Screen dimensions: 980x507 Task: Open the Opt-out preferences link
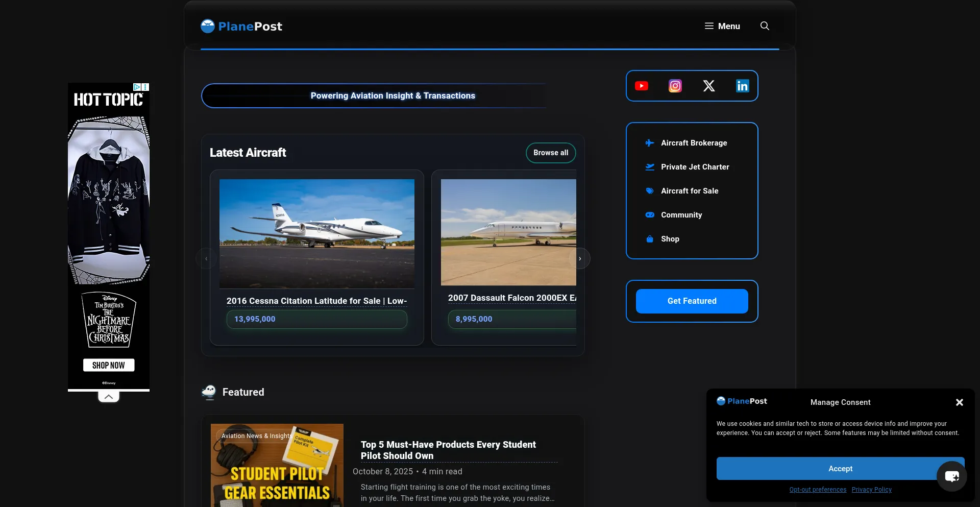818,490
